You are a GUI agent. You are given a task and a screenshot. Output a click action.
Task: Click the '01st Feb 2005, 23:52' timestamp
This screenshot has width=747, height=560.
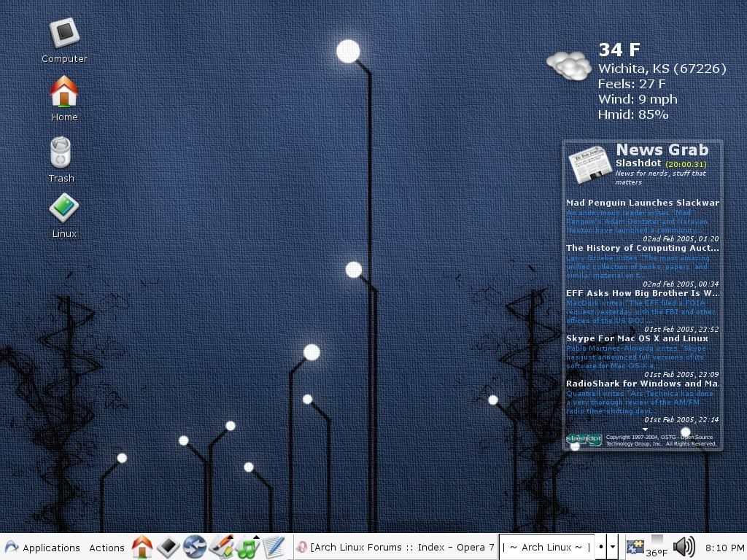[681, 329]
